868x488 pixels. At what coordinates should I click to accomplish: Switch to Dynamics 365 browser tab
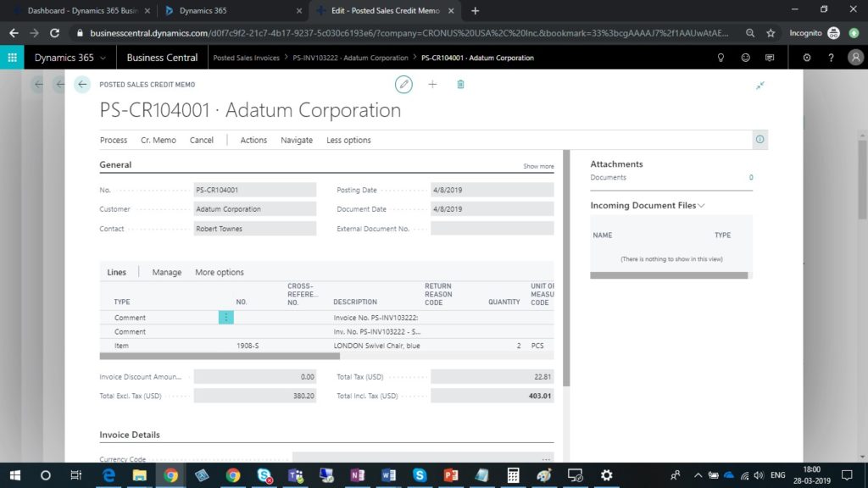pyautogui.click(x=232, y=10)
